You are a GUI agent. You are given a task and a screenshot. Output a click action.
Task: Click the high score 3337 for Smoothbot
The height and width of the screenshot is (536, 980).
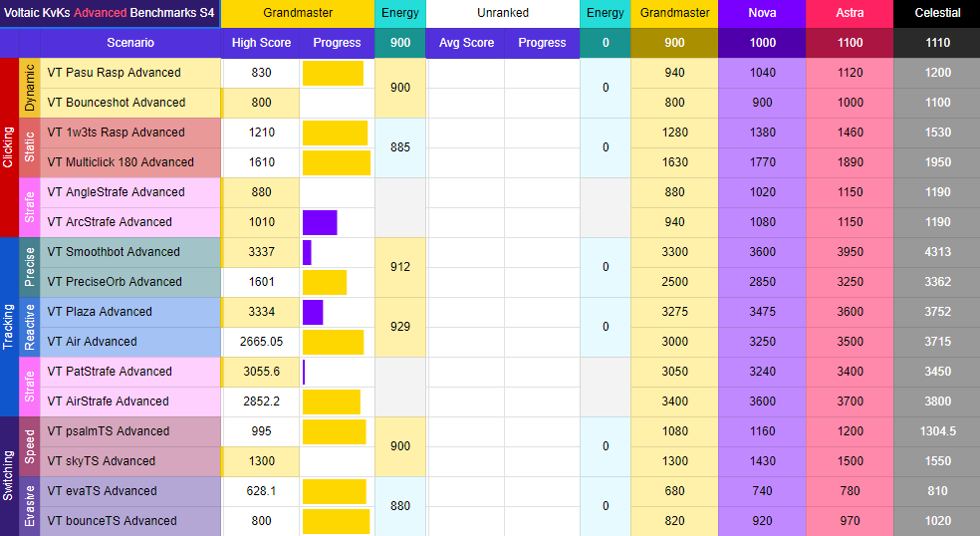pos(261,252)
